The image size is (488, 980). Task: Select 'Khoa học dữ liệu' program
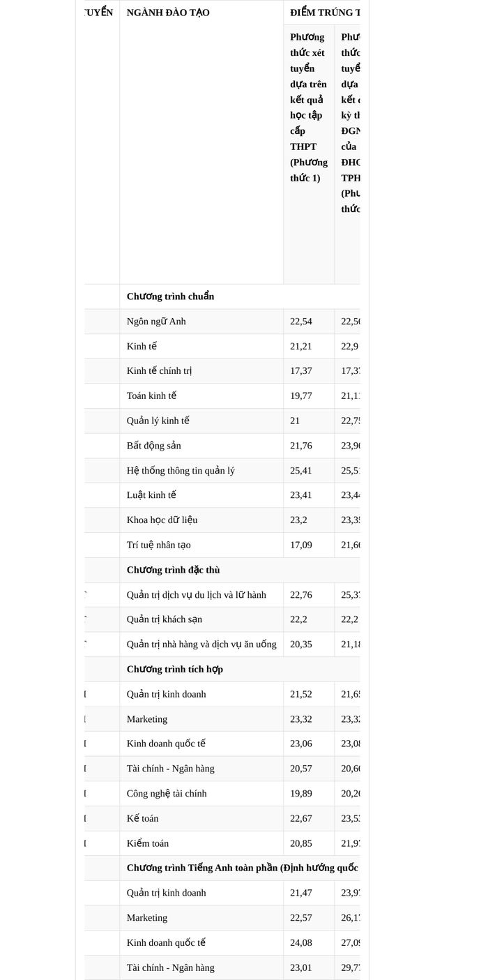[x=162, y=520]
